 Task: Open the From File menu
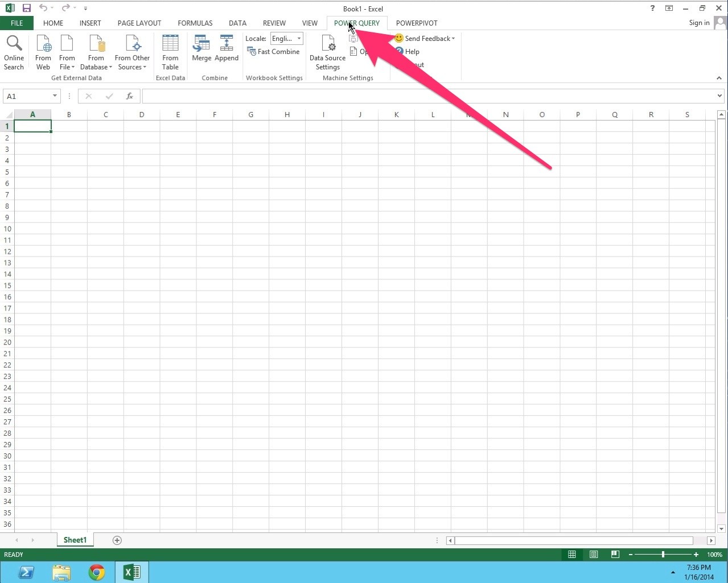click(67, 52)
